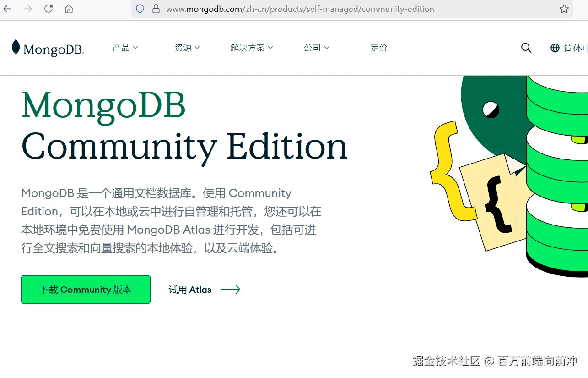
Task: Expand the 公司 dropdown chevron
Action: pyautogui.click(x=327, y=47)
